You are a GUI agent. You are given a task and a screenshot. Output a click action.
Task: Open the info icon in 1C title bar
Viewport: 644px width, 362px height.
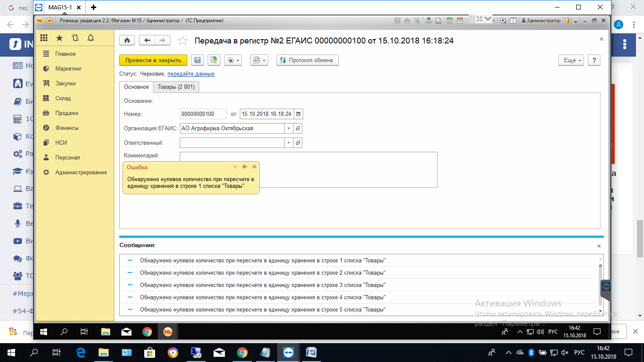pyautogui.click(x=568, y=21)
